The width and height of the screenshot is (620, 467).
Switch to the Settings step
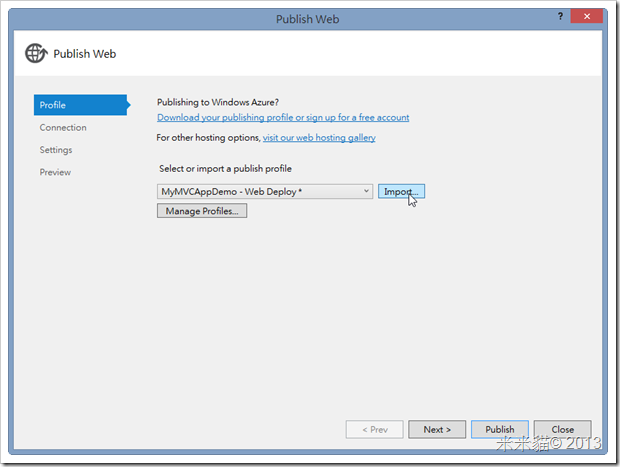[x=56, y=150]
